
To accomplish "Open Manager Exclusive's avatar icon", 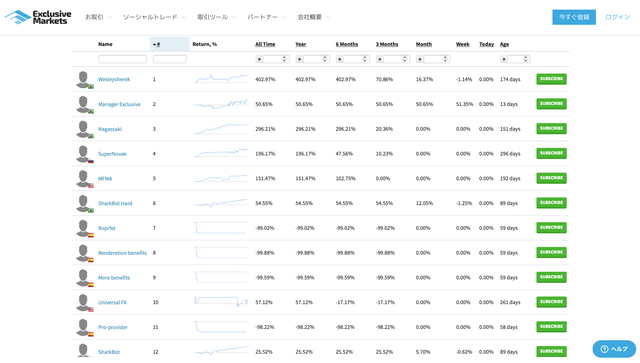I will point(84,104).
